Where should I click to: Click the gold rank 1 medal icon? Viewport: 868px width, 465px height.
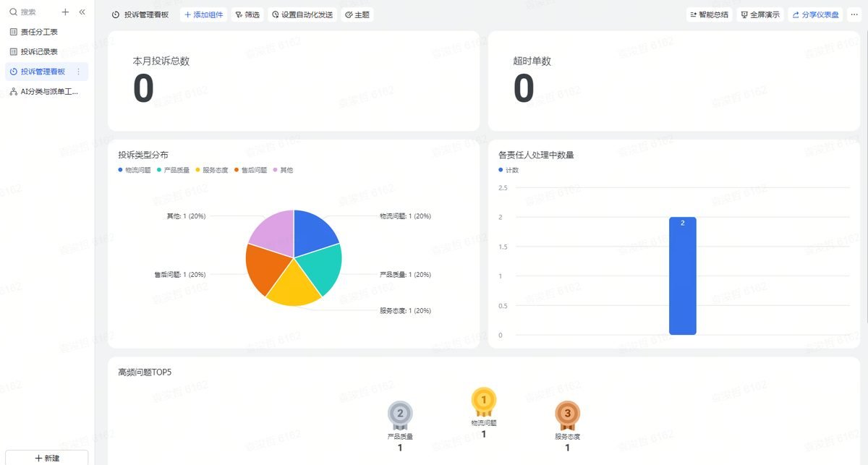click(484, 401)
